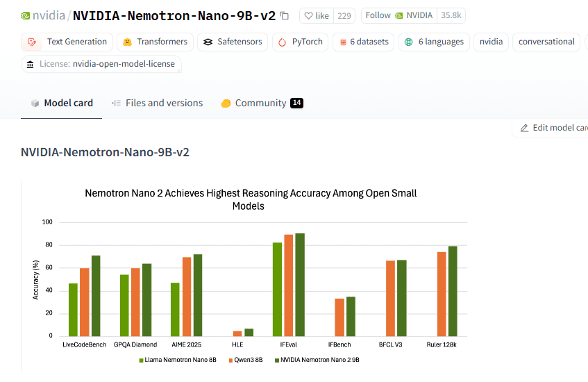Click the pencil icon for Edit model card
588x382 pixels.
pyautogui.click(x=524, y=128)
